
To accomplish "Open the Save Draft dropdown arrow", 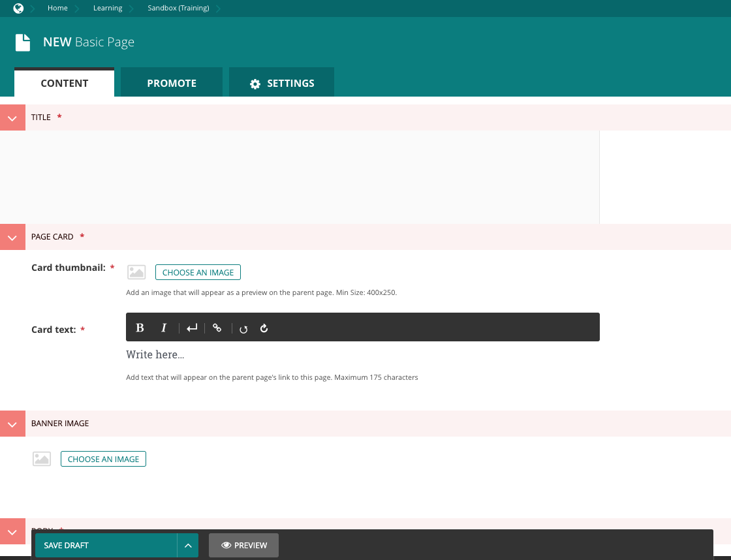I will [188, 545].
